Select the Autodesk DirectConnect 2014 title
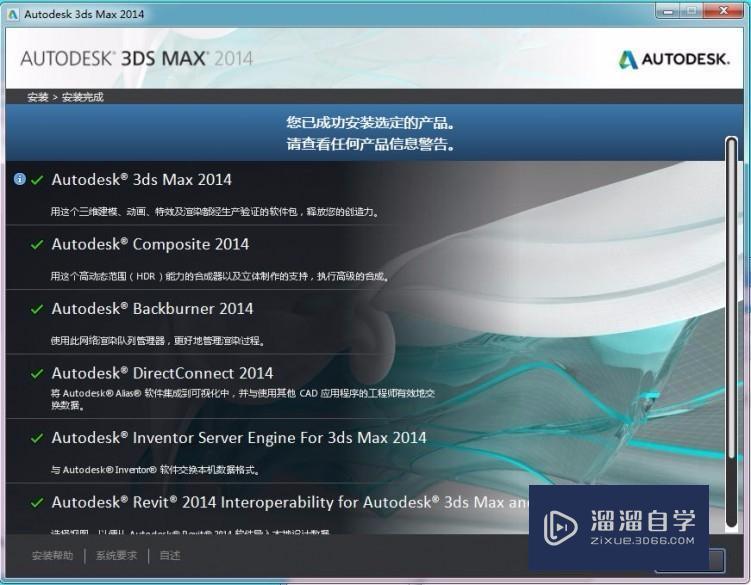This screenshot has height=585, width=751. (x=162, y=373)
